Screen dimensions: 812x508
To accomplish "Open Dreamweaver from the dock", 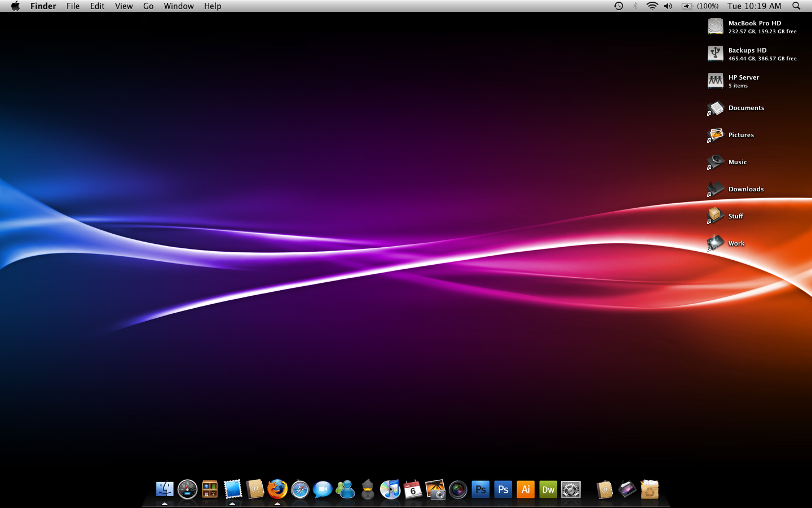I will click(548, 489).
